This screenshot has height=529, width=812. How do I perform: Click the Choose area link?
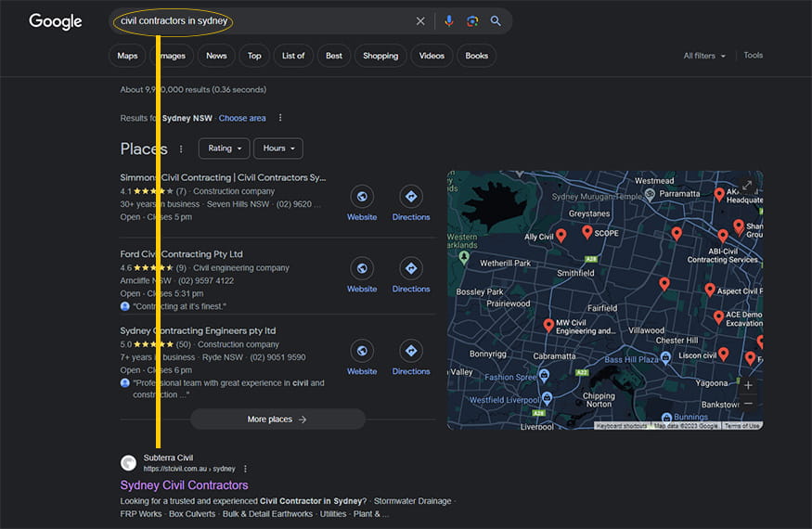242,118
